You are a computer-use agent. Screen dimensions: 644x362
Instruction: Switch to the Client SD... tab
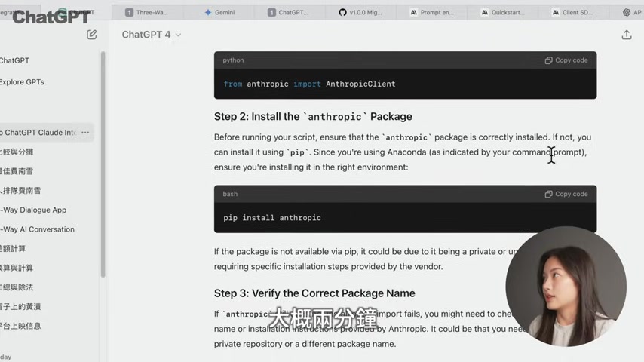(x=572, y=12)
